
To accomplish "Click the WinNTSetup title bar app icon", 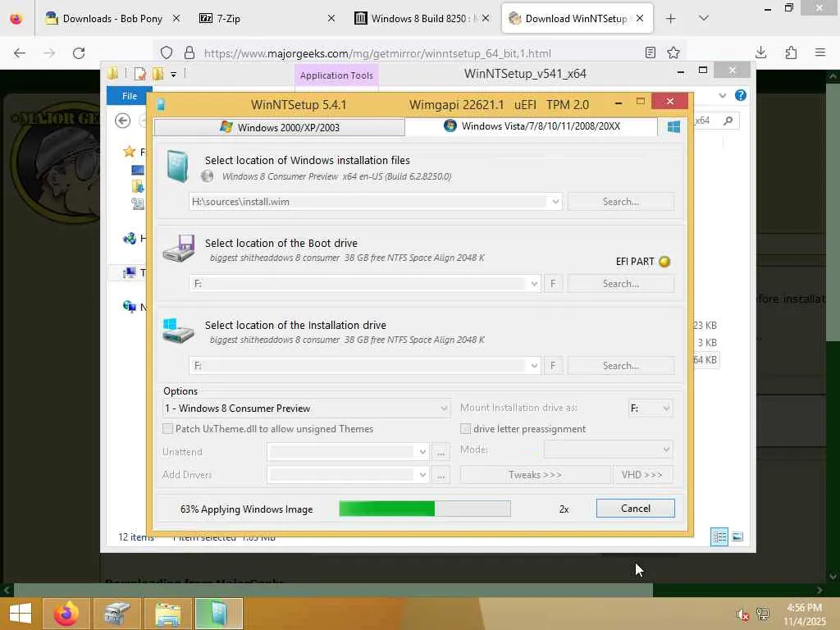I will pyautogui.click(x=161, y=104).
